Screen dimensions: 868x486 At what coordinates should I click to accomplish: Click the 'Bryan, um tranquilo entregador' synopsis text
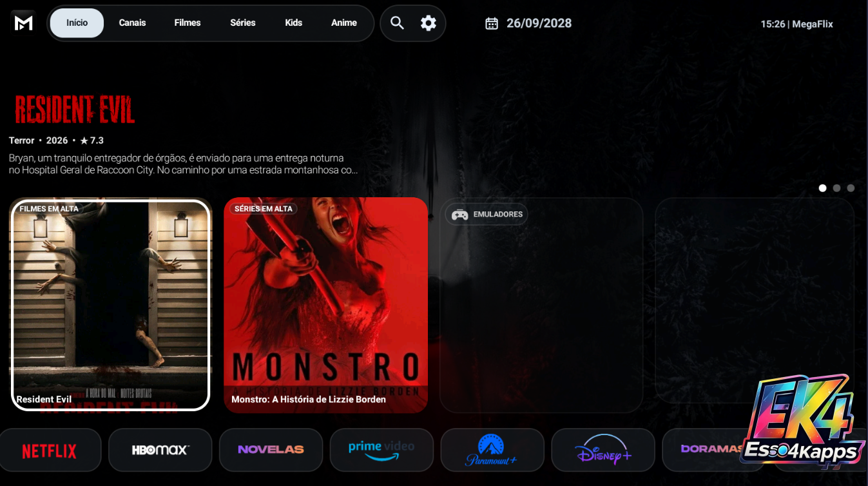184,164
